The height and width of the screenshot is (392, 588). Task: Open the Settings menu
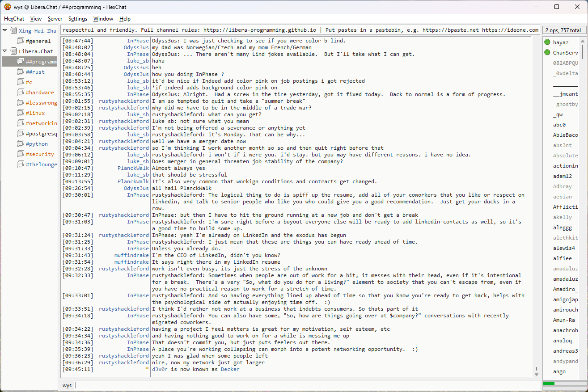77,19
